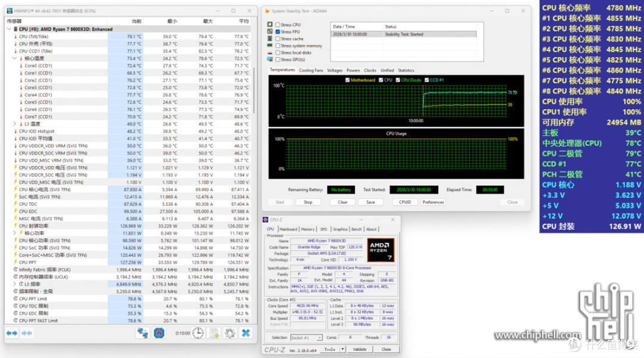Enable Stress GPU(s) checkbox
This screenshot has width=644, height=358.
[x=278, y=60]
